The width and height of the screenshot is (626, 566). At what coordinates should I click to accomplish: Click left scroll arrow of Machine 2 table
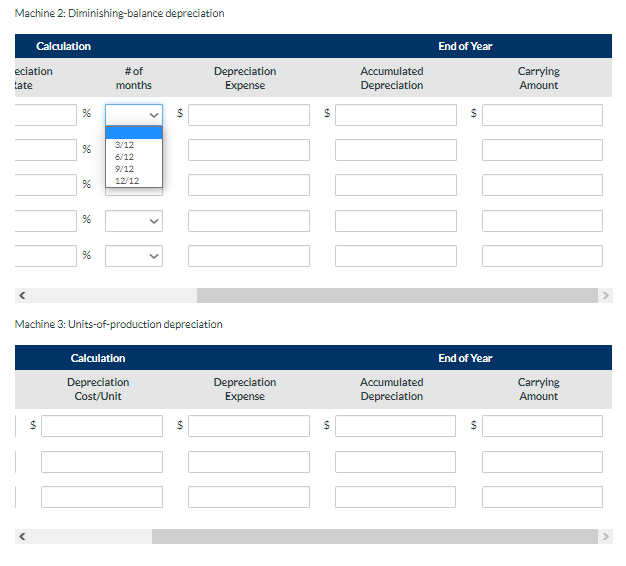tap(22, 295)
